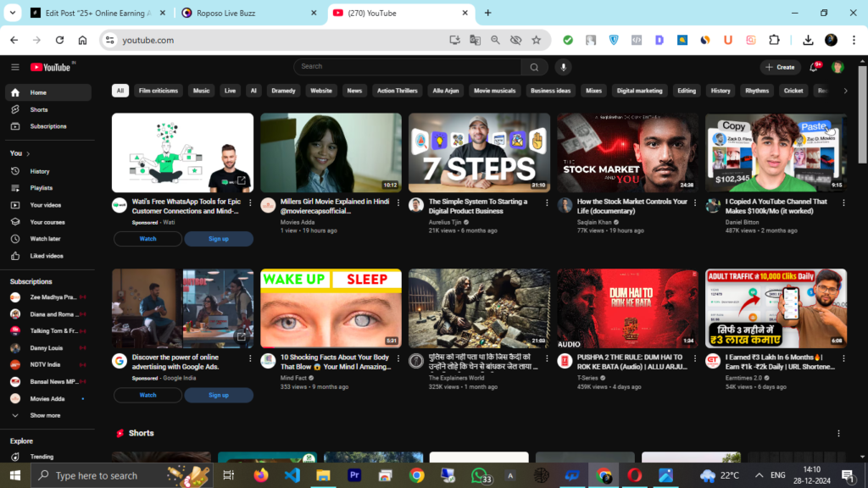The image size is (868, 488).
Task: Click the Create button
Action: tap(780, 67)
